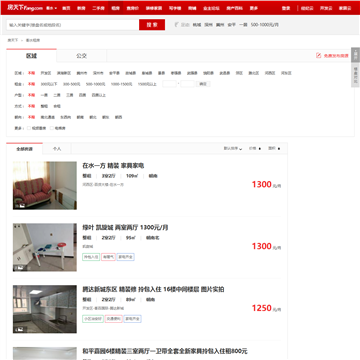This screenshot has height=360, width=360.
Task: Open the listing titled 在水一方 精装 家具家电
Action: (x=113, y=166)
